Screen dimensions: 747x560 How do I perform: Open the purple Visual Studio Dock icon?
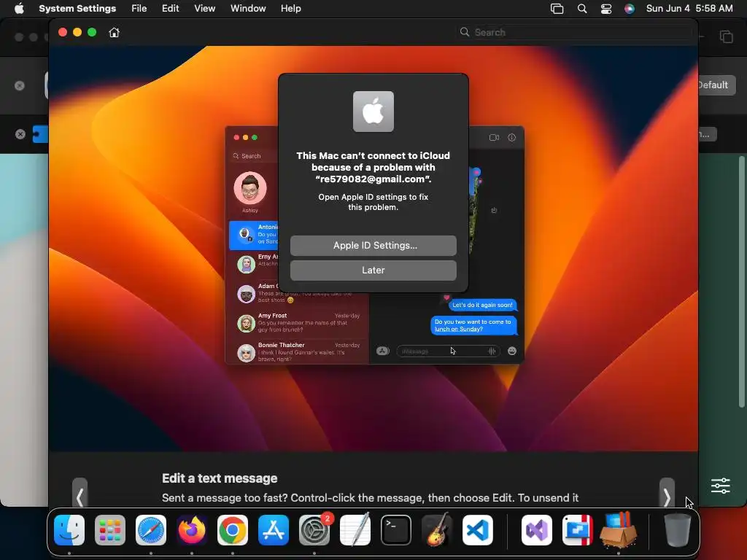(537, 530)
